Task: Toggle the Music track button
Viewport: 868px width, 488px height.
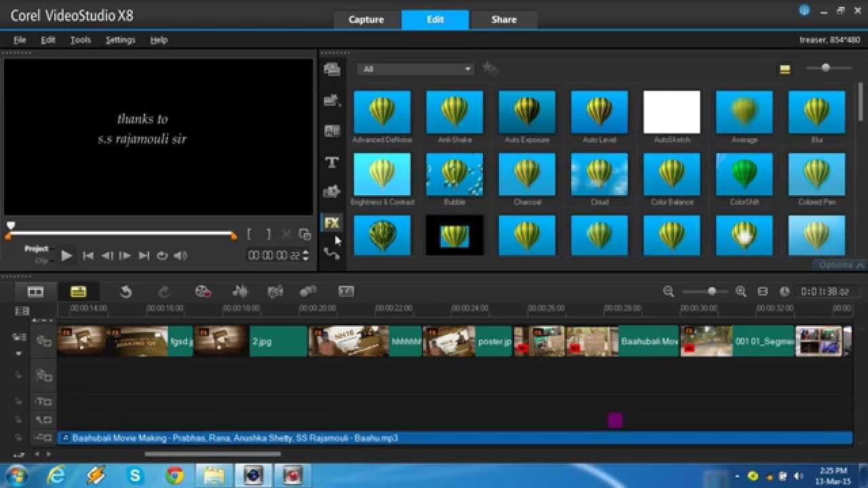Action: pos(44,438)
